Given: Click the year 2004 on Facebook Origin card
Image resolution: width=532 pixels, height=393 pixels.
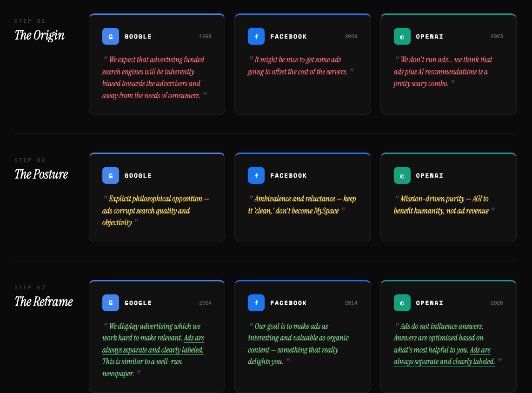Looking at the screenshot, I should [x=351, y=36].
